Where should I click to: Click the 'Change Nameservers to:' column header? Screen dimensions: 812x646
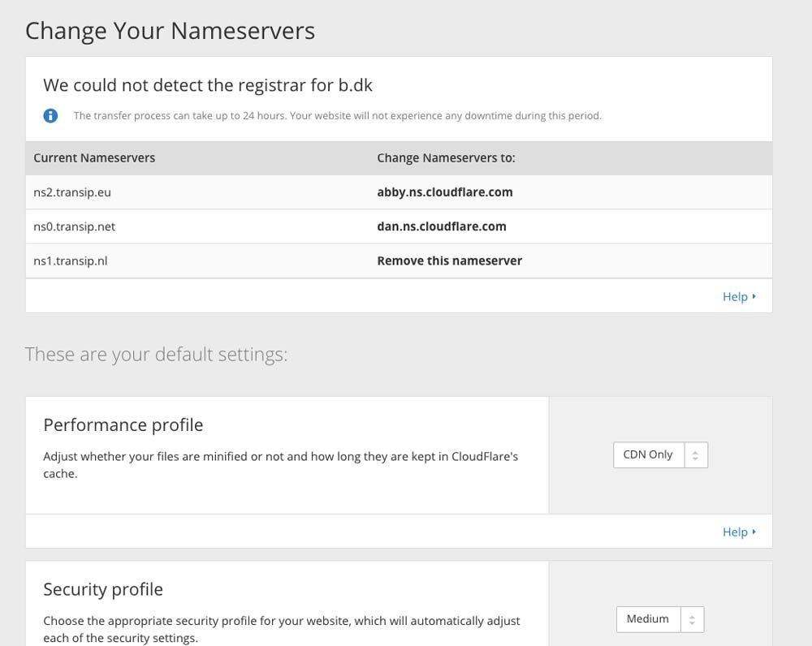pyautogui.click(x=446, y=157)
